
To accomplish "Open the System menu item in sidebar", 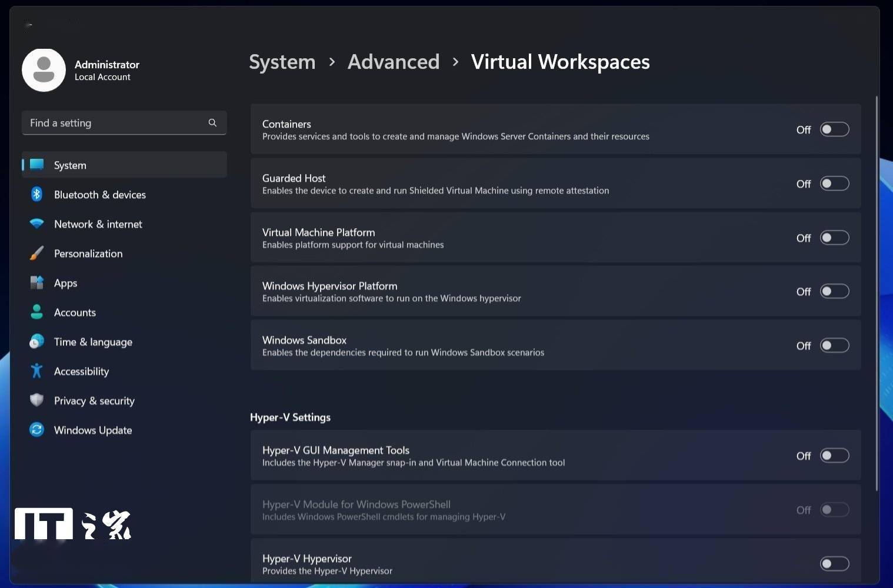I will click(x=124, y=165).
